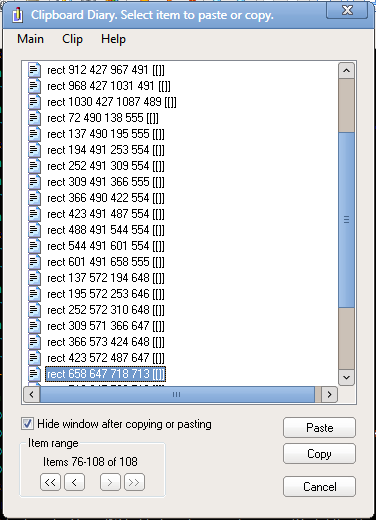Close the Clipboard Diary window
The width and height of the screenshot is (376, 520).
pyautogui.click(x=347, y=10)
